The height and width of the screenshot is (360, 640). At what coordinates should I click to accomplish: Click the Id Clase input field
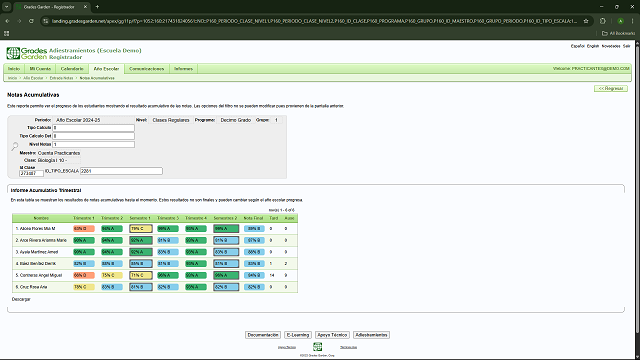(31, 173)
